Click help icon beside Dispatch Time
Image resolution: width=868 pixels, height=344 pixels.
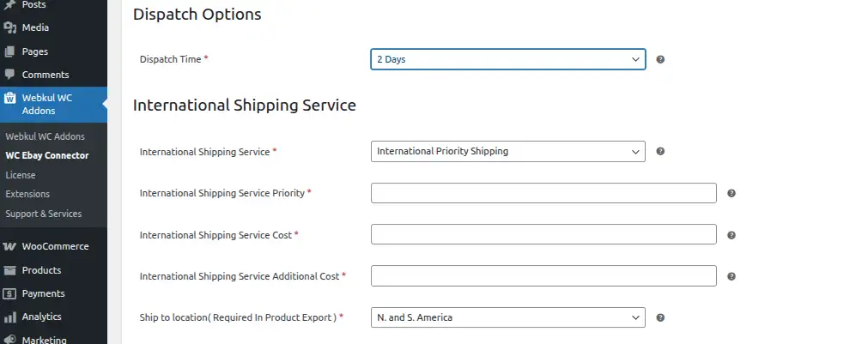pyautogui.click(x=660, y=60)
